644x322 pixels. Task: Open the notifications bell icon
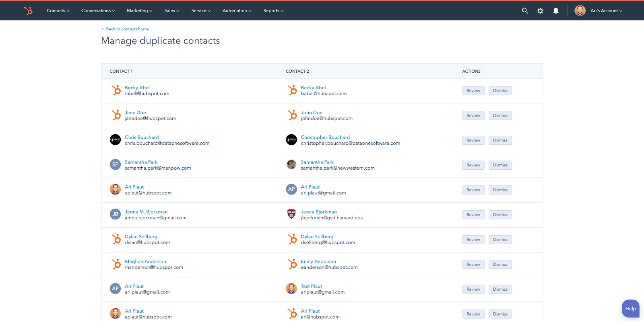coord(556,11)
